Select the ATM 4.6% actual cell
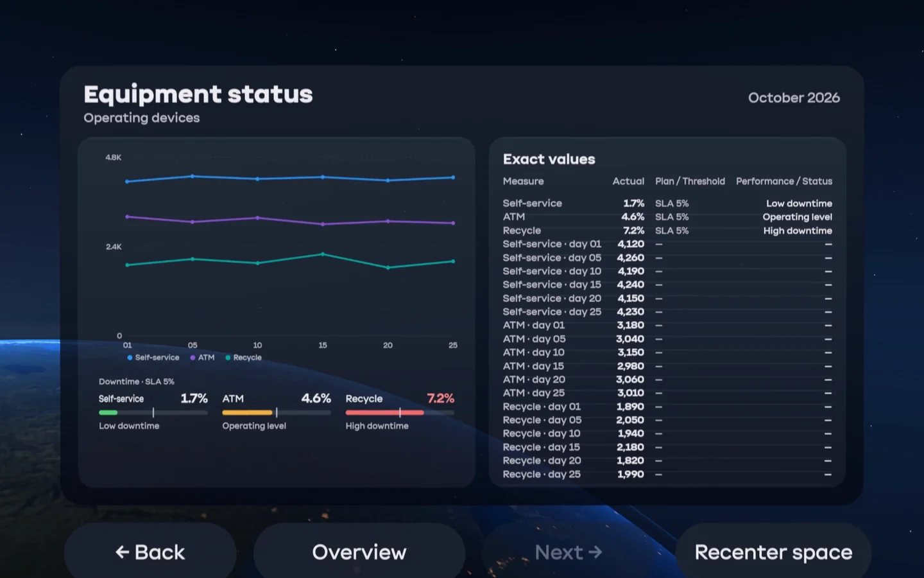Viewport: 924px width, 578px height. tap(632, 217)
